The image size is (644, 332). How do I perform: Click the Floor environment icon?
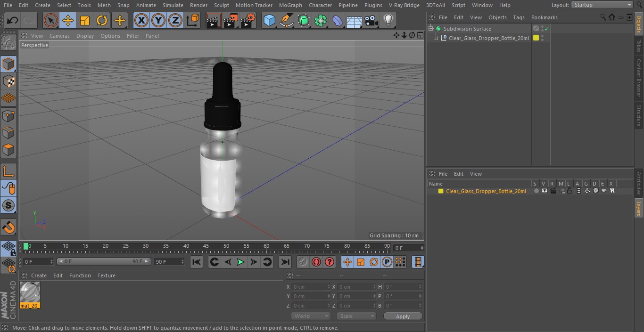pos(355,20)
